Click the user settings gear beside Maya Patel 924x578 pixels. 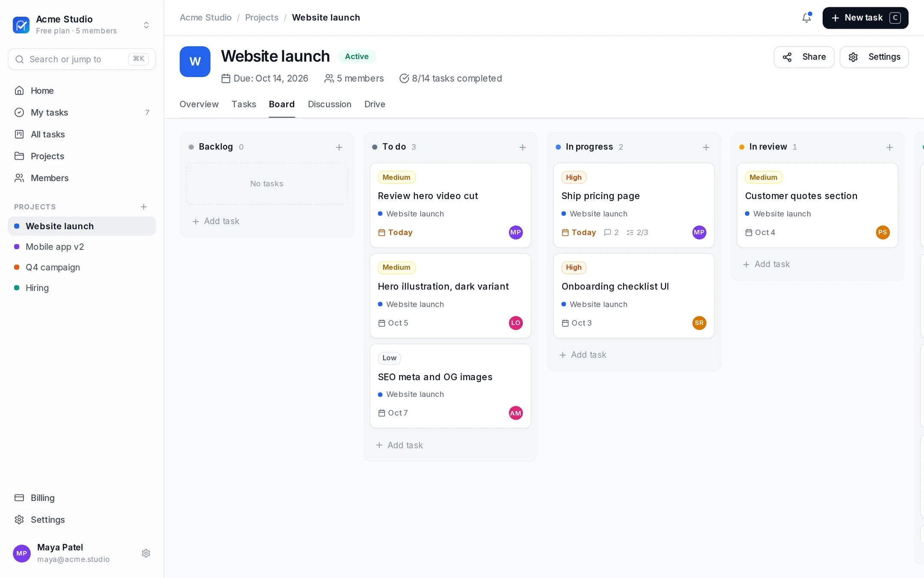click(x=146, y=553)
